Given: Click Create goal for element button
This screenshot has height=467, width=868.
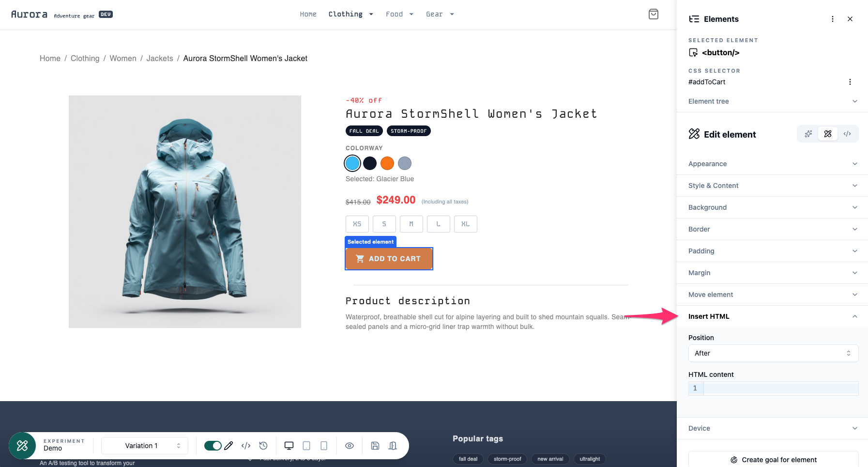Looking at the screenshot, I should coord(773,460).
